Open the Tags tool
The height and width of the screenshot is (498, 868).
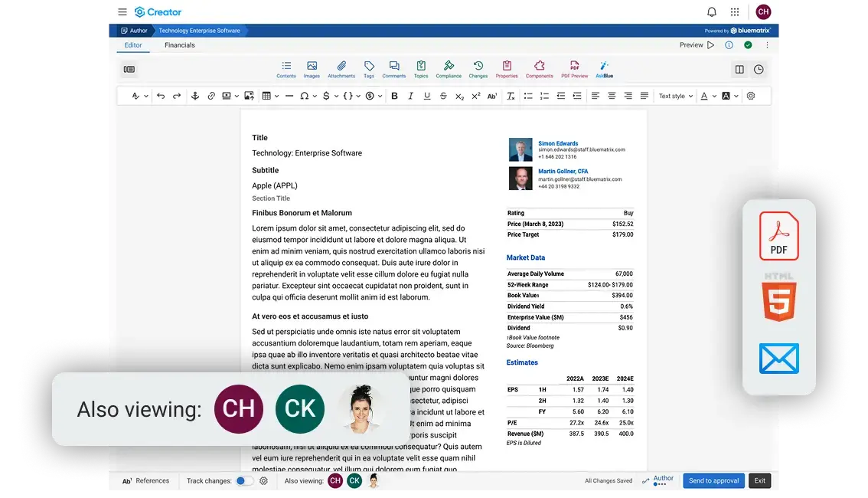(x=369, y=69)
